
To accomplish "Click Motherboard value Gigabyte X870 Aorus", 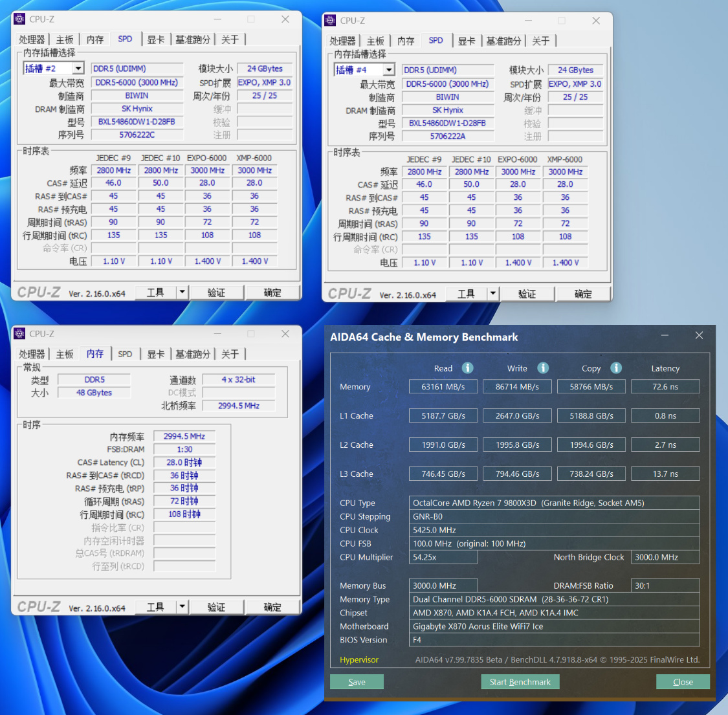I will coord(555,626).
